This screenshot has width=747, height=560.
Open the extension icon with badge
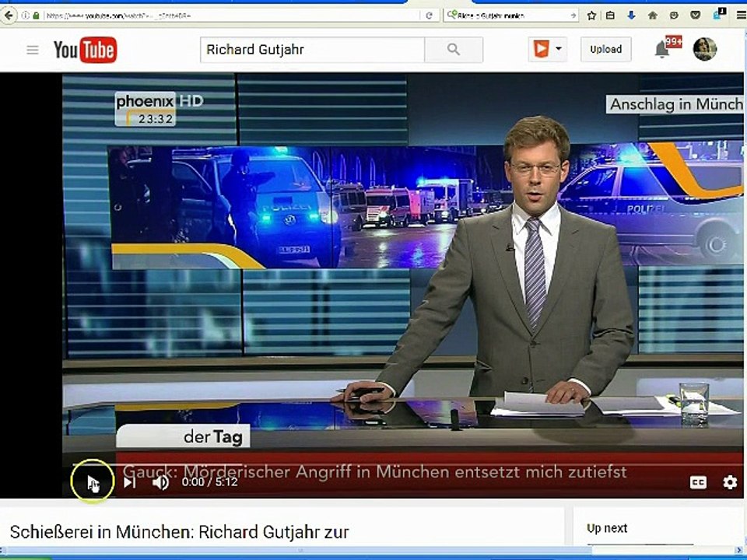pos(718,14)
